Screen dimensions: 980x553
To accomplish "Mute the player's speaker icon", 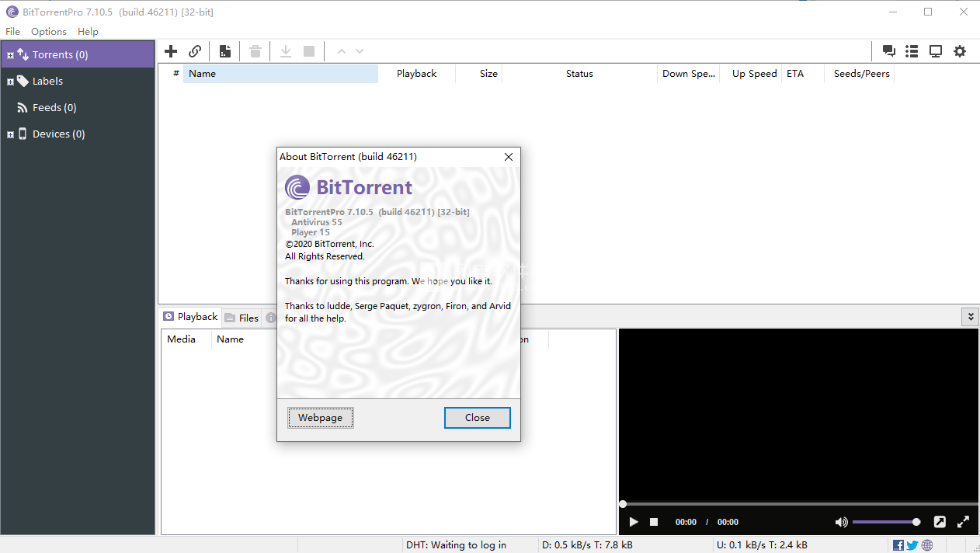I will (x=841, y=522).
